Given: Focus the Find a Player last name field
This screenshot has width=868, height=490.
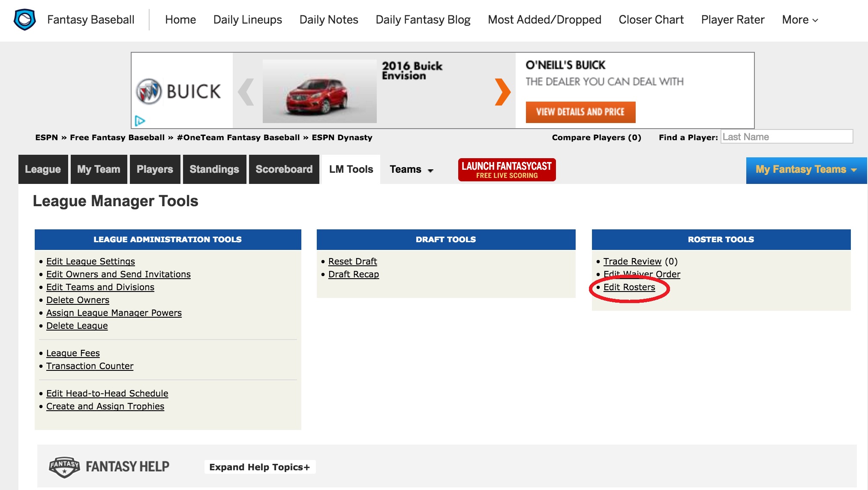Looking at the screenshot, I should click(x=787, y=137).
